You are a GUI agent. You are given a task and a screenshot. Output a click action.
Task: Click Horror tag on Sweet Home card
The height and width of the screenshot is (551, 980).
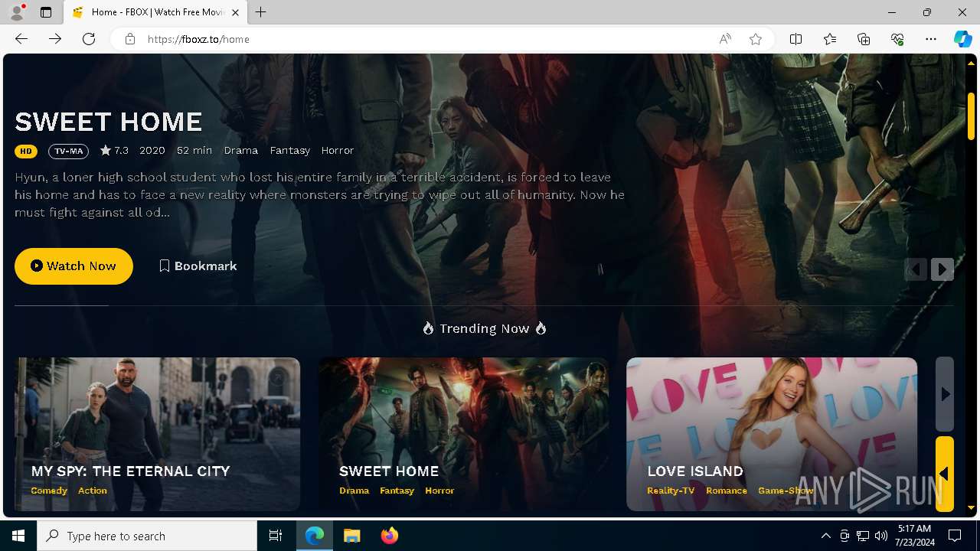(439, 491)
